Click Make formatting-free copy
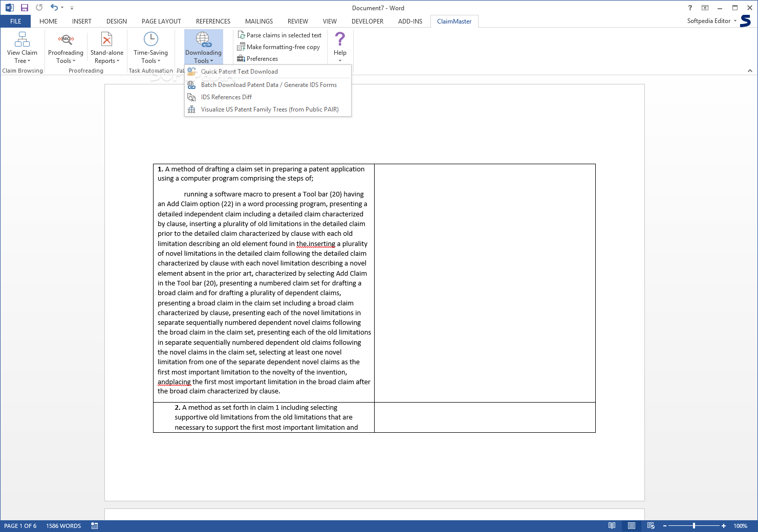This screenshot has height=532, width=758. (278, 47)
